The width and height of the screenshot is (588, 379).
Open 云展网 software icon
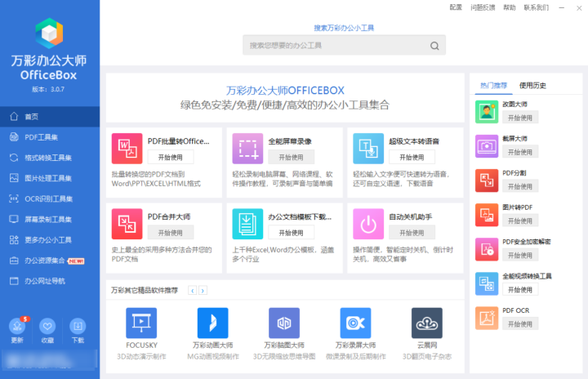(x=427, y=323)
